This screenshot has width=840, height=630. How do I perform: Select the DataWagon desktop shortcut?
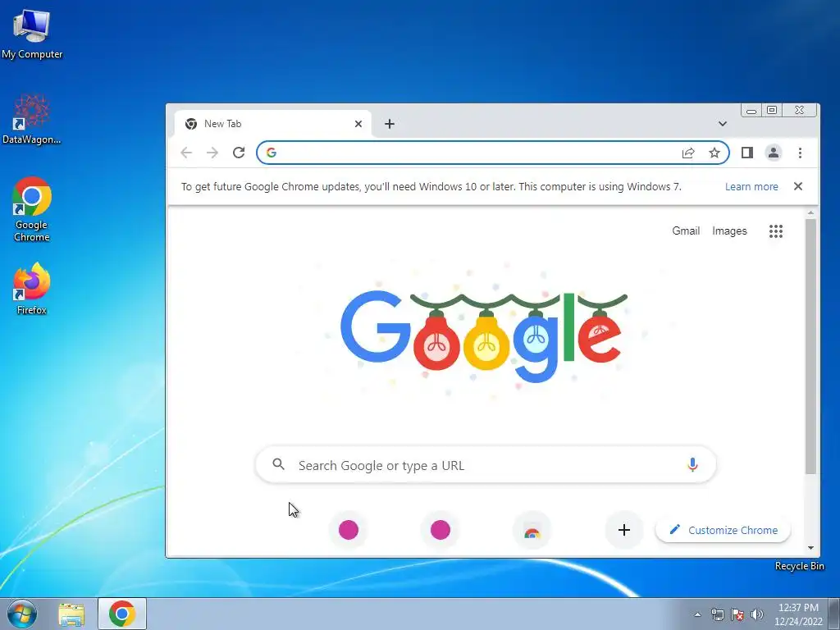[32, 119]
